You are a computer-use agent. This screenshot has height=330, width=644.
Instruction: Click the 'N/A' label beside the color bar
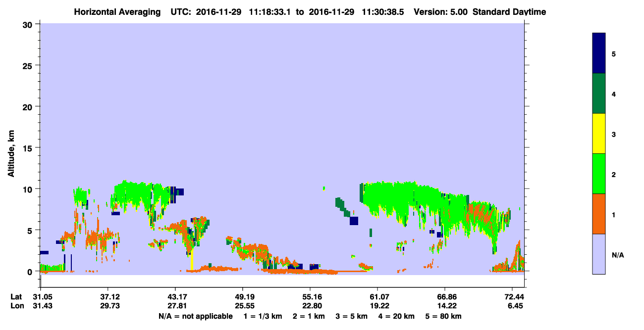click(618, 255)
